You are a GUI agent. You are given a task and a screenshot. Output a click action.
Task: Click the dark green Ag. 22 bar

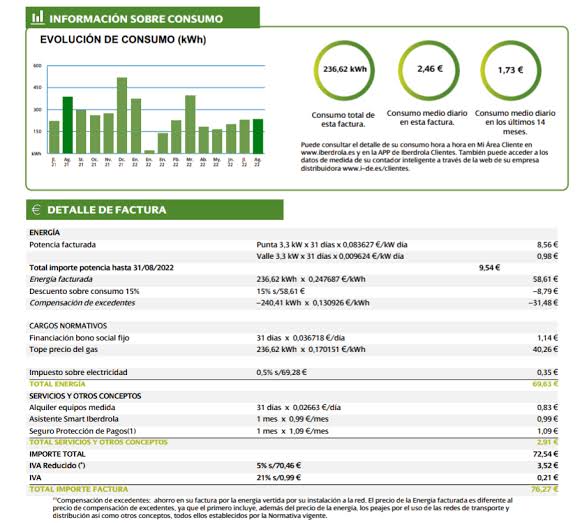(258, 136)
